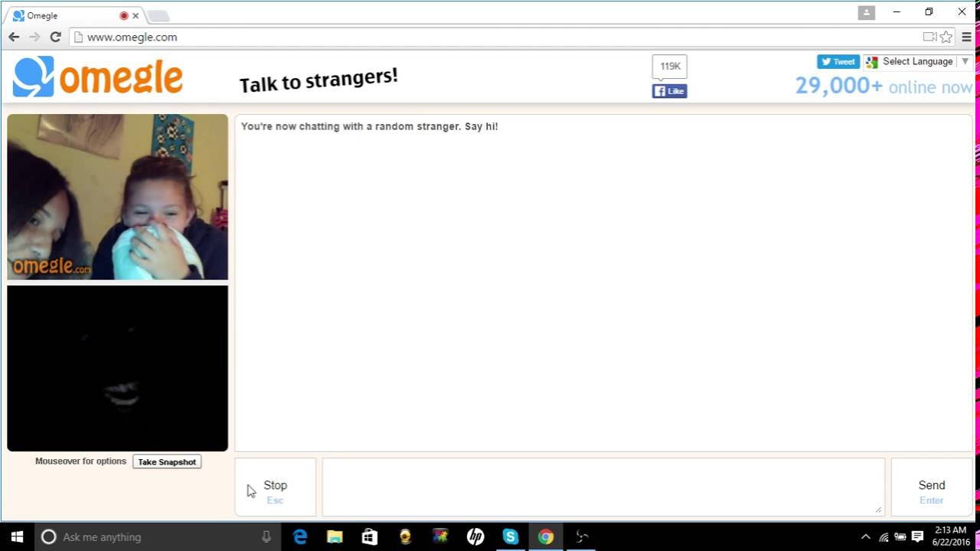
Task: Open the Windows Store from the taskbar
Action: [x=370, y=536]
